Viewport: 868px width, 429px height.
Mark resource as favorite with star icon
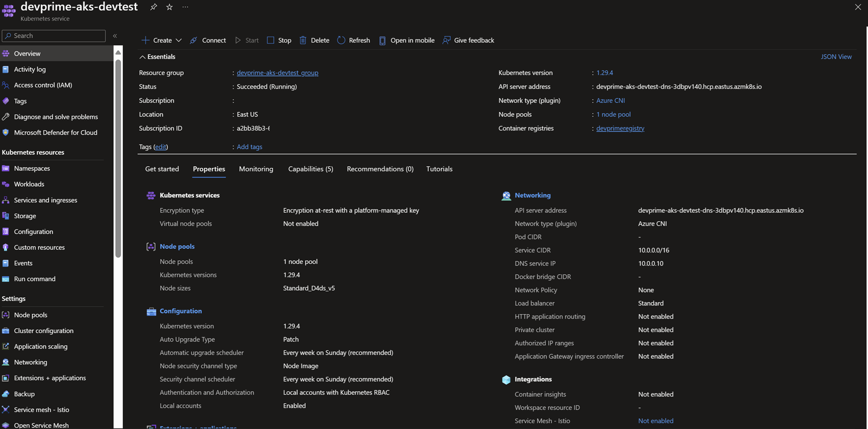[169, 7]
